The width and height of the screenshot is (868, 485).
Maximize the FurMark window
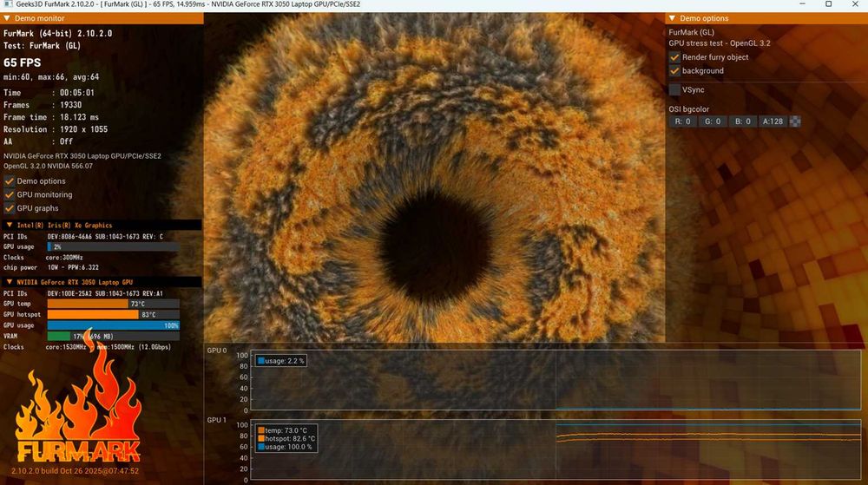pyautogui.click(x=829, y=4)
